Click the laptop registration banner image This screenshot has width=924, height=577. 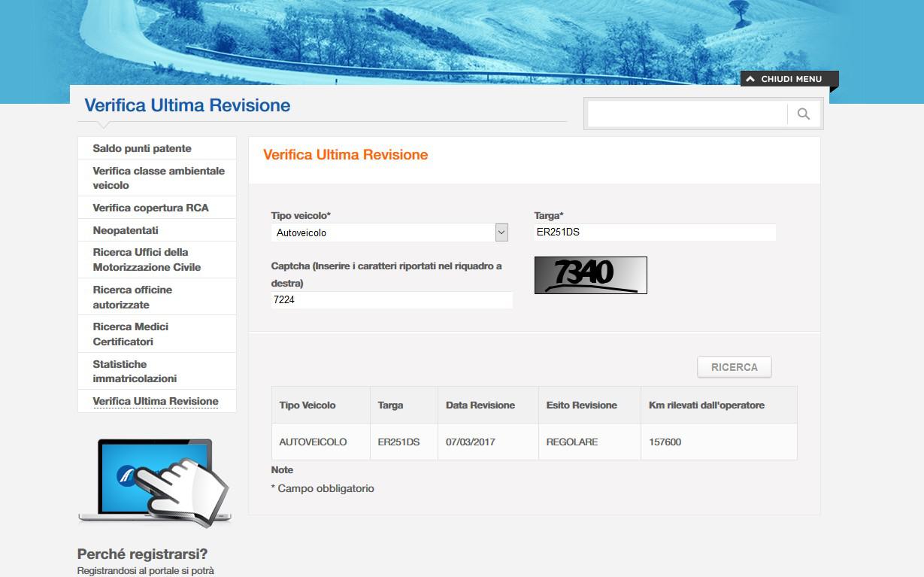[x=155, y=481]
